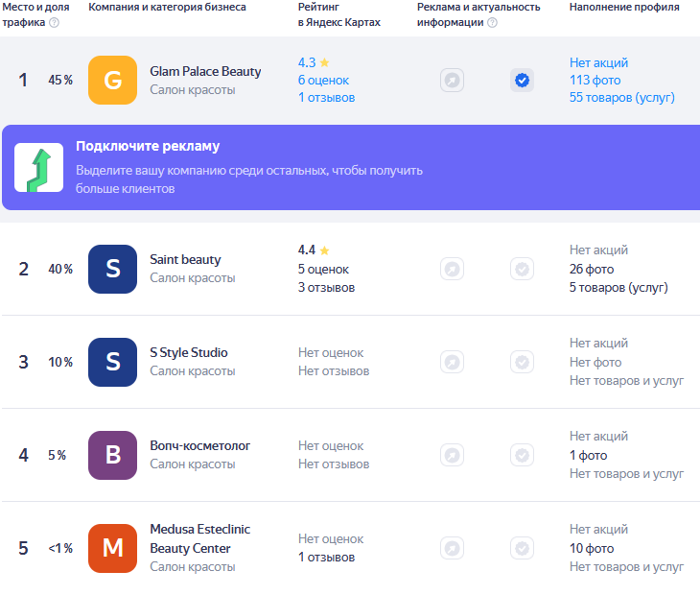Open '55 товаров (услуг)' link
This screenshot has height=595, width=700.
pyautogui.click(x=621, y=97)
